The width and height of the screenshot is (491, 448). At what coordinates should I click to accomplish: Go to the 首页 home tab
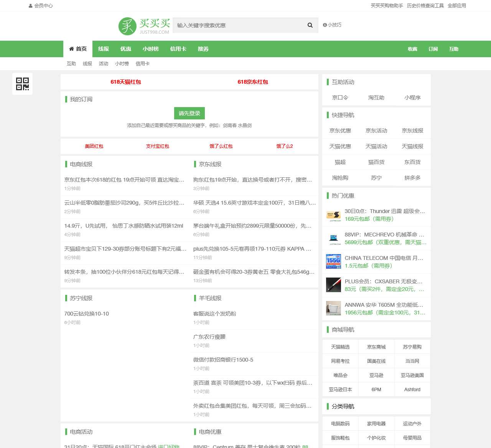point(78,49)
